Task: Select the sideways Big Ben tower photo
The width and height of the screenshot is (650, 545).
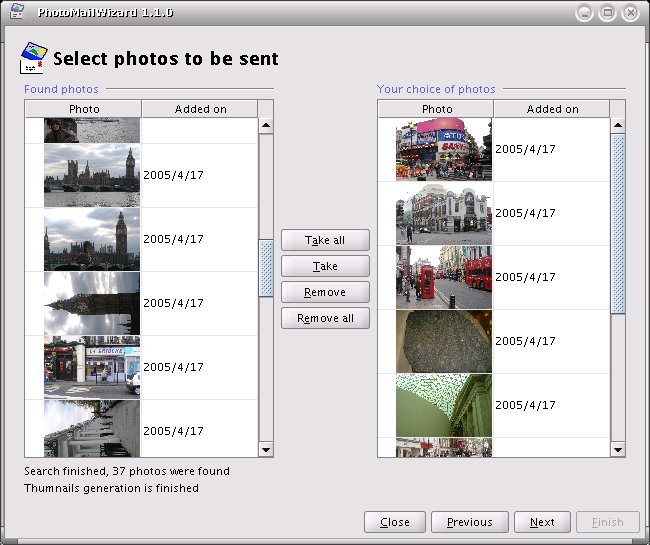Action: click(x=92, y=303)
